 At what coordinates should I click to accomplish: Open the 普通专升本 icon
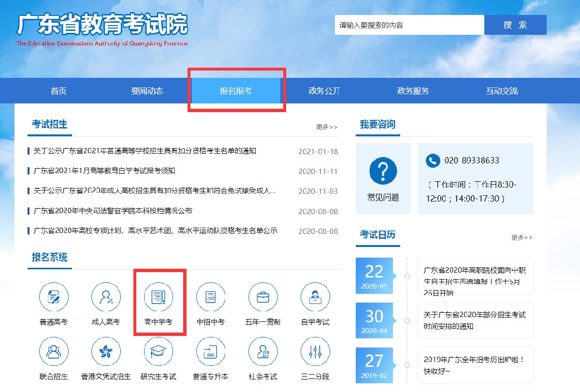(210, 352)
